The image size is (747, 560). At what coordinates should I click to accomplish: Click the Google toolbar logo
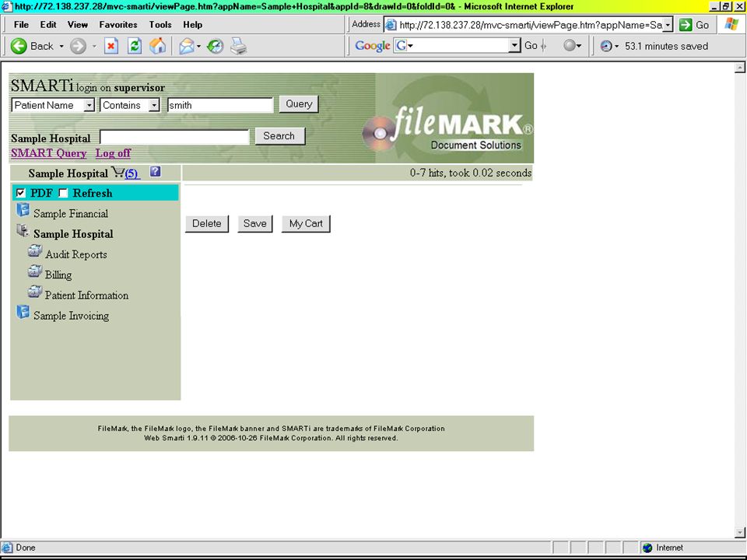(373, 46)
